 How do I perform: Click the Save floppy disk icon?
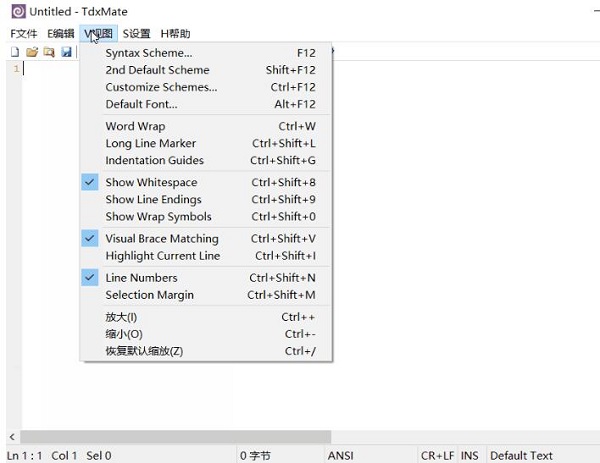67,52
